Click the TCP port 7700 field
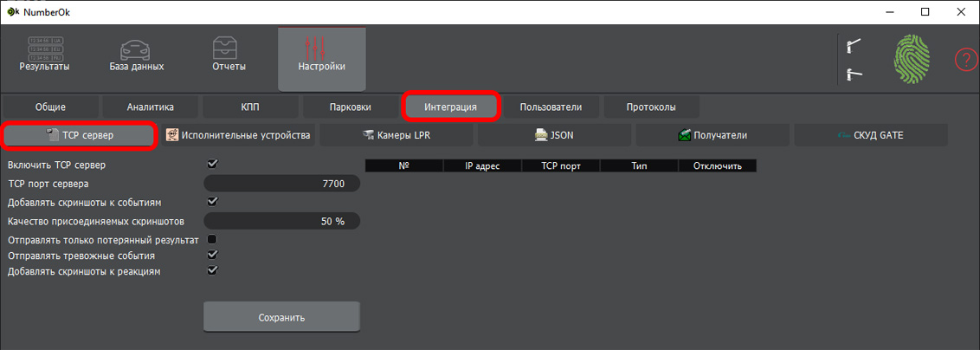This screenshot has height=350, width=980. (281, 184)
